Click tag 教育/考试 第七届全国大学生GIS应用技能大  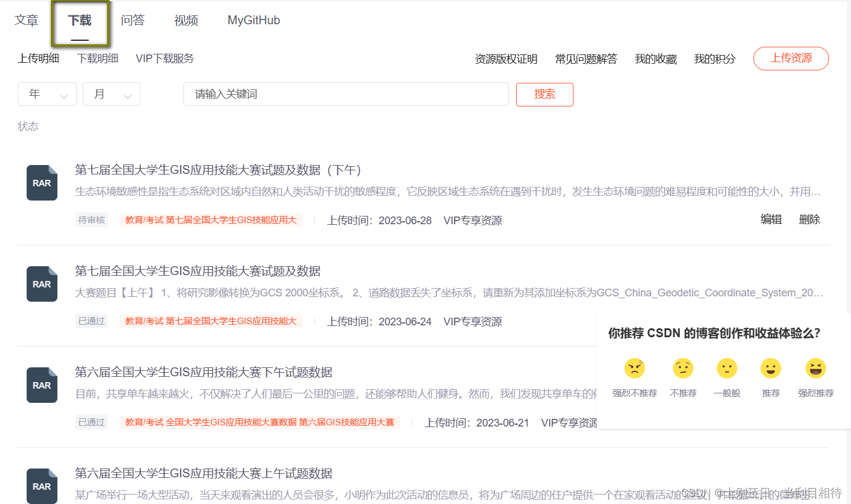tap(211, 321)
